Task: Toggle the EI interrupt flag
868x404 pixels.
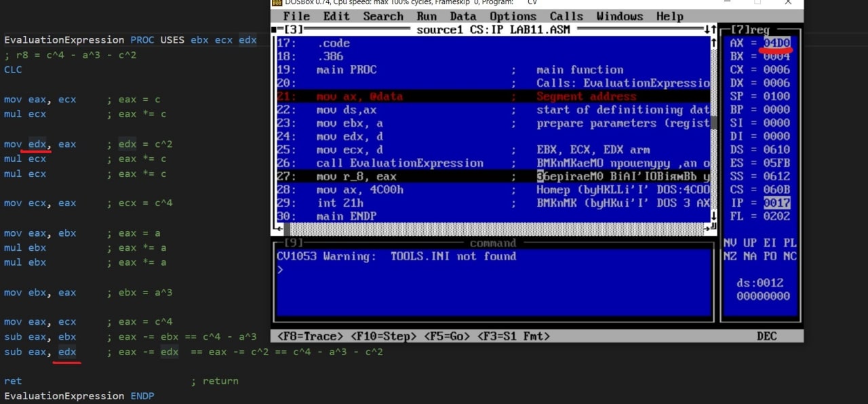Action: 770,243
